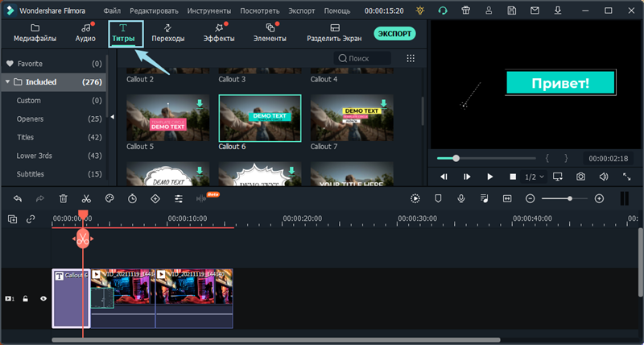Click the scissors split icon in the timeline toolbar
The width and height of the screenshot is (644, 345).
pyautogui.click(x=86, y=198)
